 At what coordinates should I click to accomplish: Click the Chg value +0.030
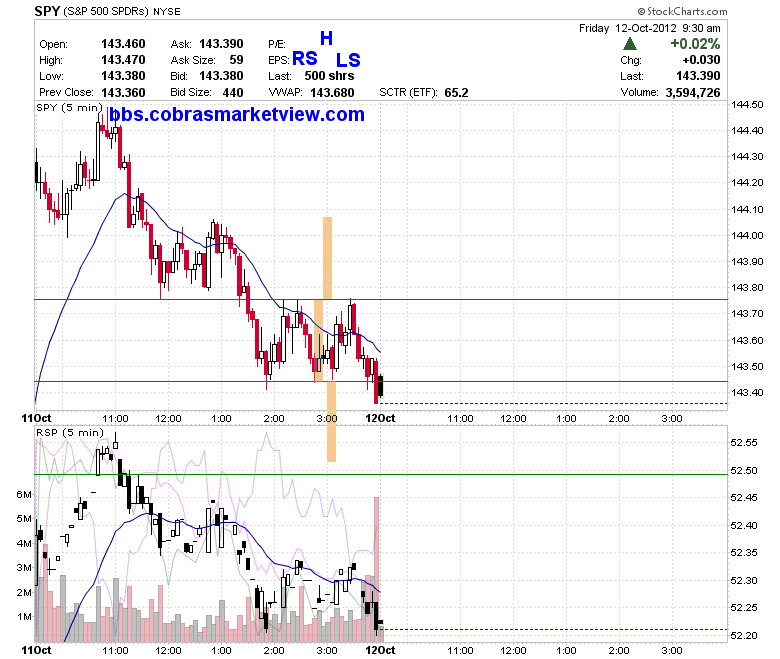pos(701,60)
